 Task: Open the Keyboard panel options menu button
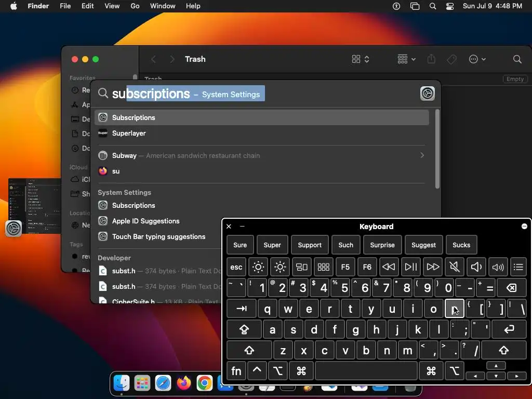(x=524, y=227)
